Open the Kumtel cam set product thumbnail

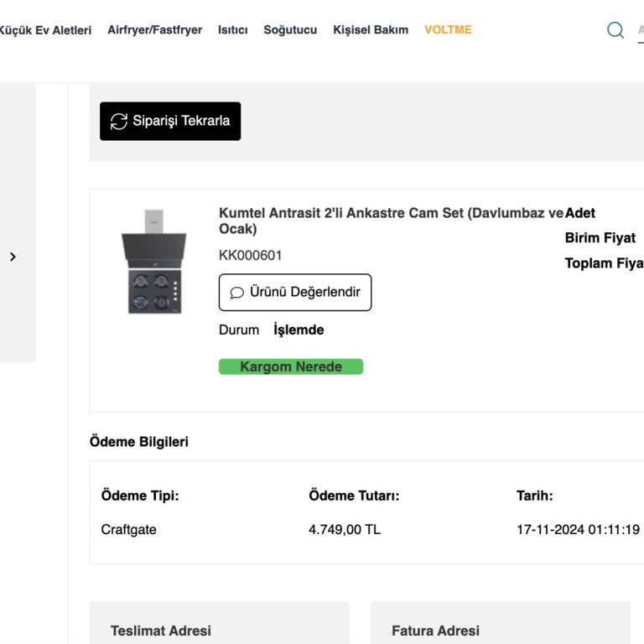click(x=154, y=262)
